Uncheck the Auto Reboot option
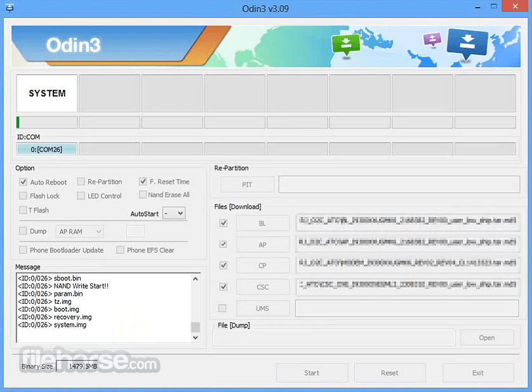 pyautogui.click(x=23, y=182)
